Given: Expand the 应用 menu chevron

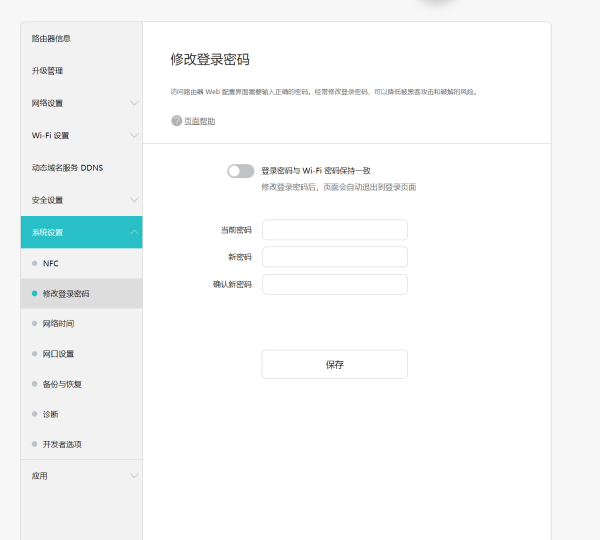Looking at the screenshot, I should [x=134, y=475].
